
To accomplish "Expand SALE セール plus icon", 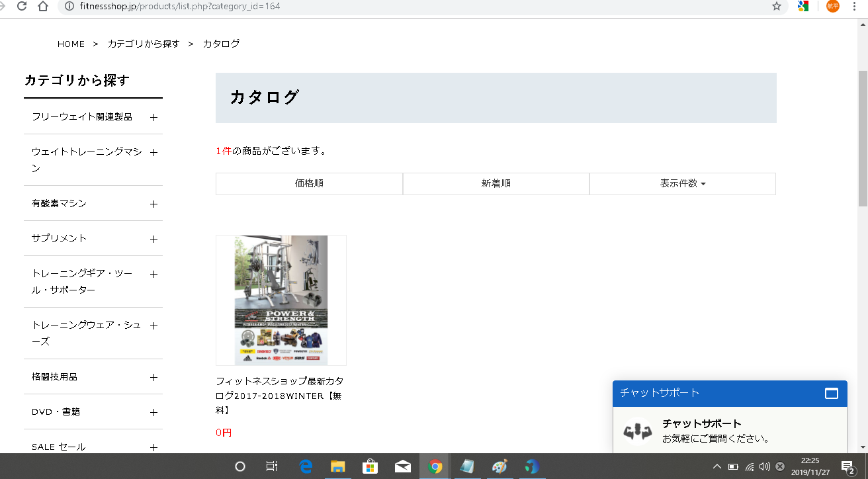I will 153,447.
